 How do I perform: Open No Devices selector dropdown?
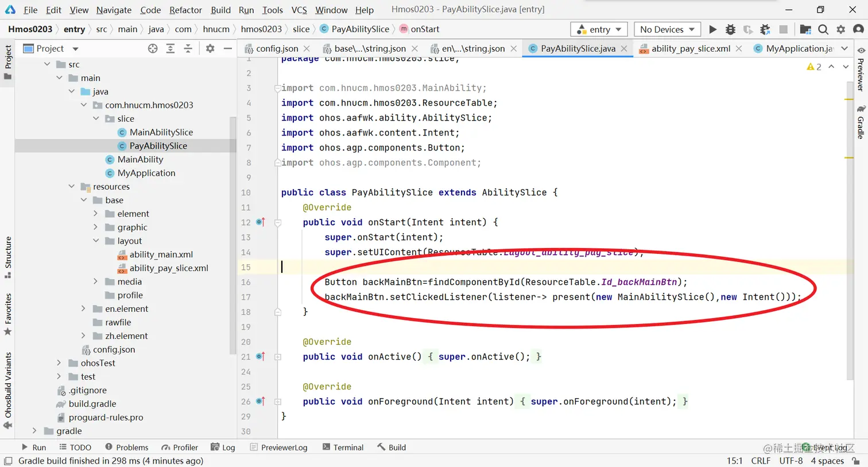[667, 29]
